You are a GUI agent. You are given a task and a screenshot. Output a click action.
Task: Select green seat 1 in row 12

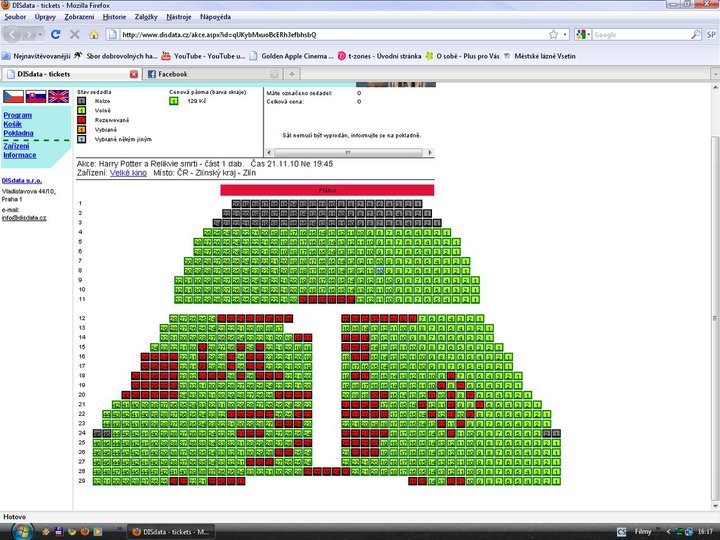480,319
